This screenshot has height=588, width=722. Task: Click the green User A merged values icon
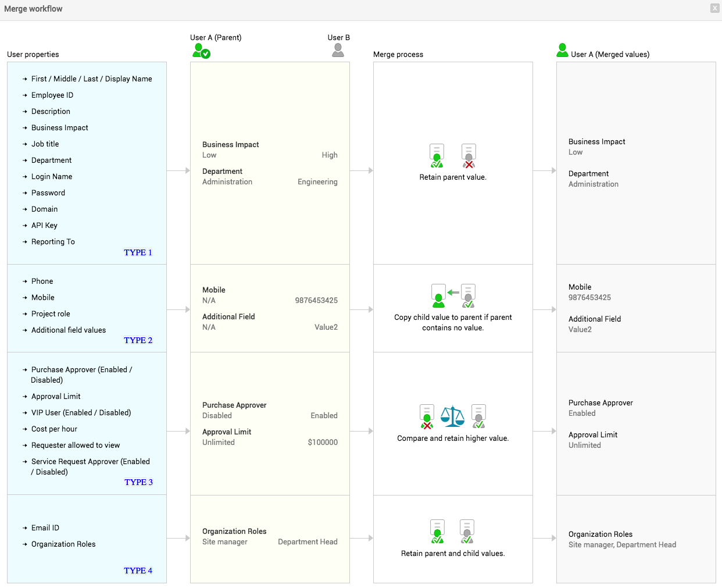[x=562, y=51]
